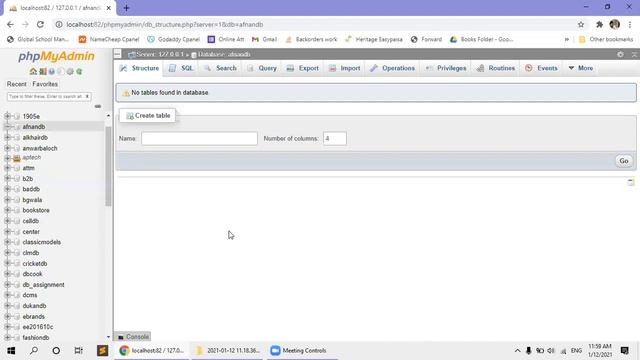Expand the 1905e database node
Viewport: 640px width, 360px height.
(x=7, y=116)
